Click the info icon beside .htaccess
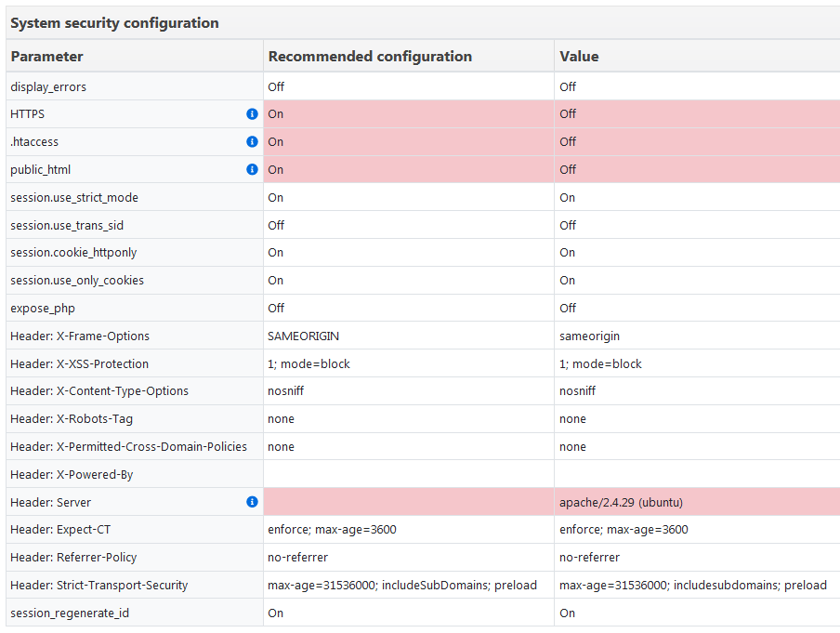The image size is (840, 633). tap(251, 141)
